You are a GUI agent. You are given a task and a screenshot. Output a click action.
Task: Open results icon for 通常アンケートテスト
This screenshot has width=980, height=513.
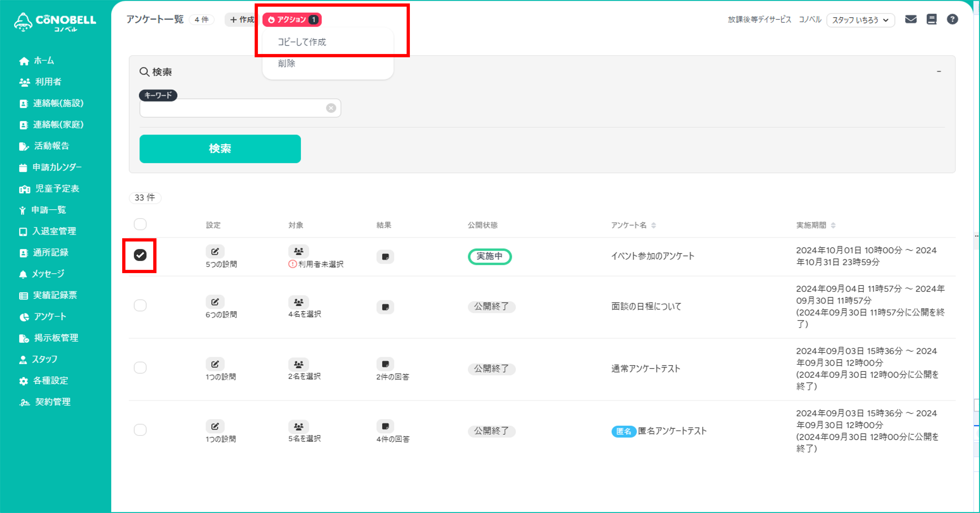[x=385, y=364]
